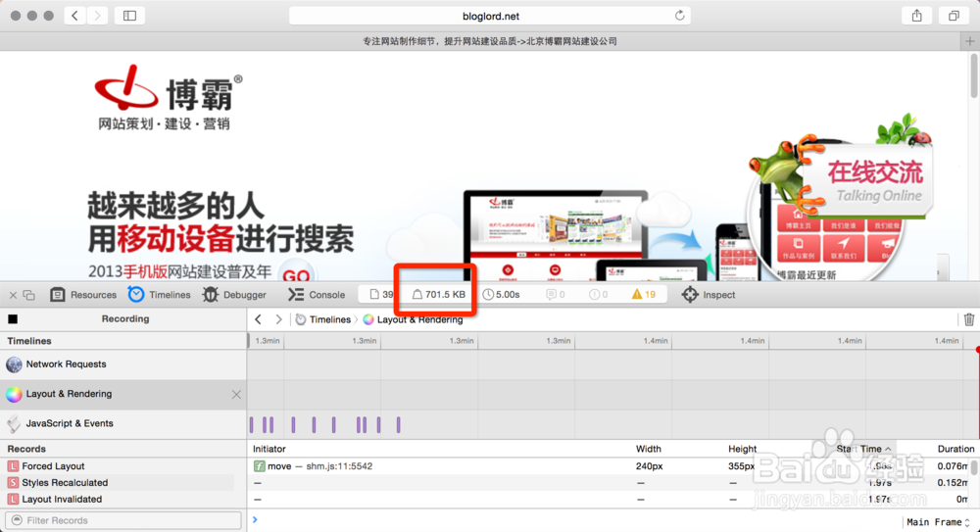Click the resource count 39 indicator
The image size is (980, 532).
(x=381, y=295)
